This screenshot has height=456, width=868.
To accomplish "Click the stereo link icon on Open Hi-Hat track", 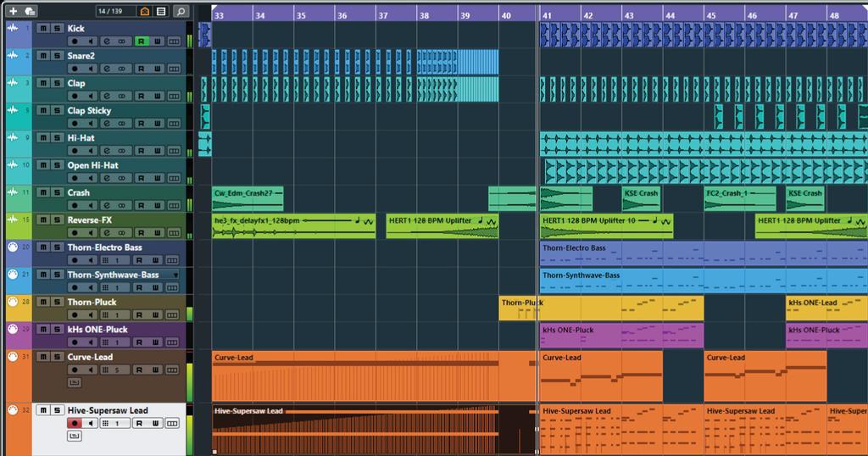I will [x=121, y=178].
